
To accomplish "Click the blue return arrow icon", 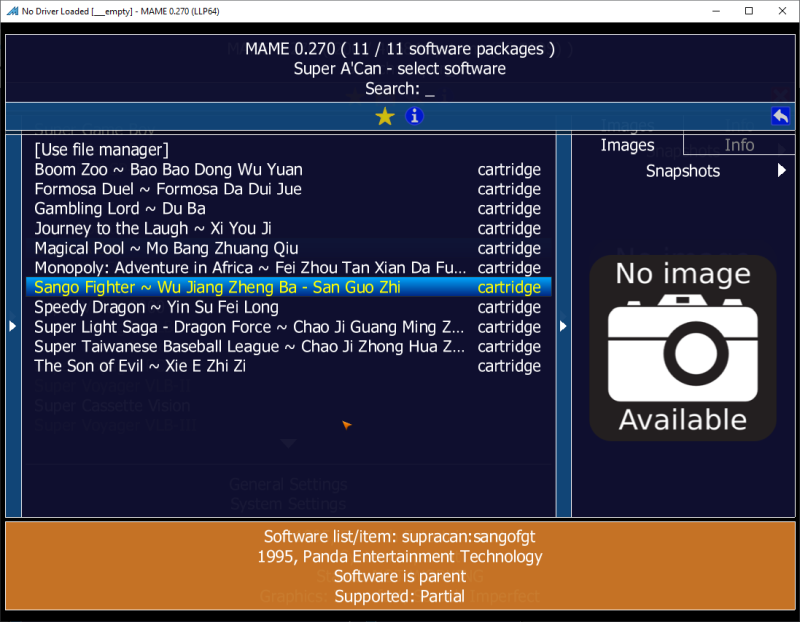I will 780,116.
